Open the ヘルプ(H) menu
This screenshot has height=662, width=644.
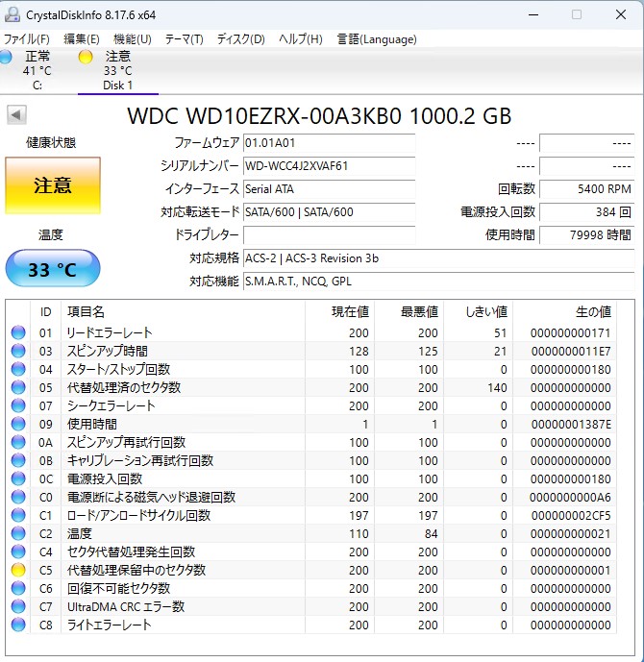pyautogui.click(x=301, y=39)
